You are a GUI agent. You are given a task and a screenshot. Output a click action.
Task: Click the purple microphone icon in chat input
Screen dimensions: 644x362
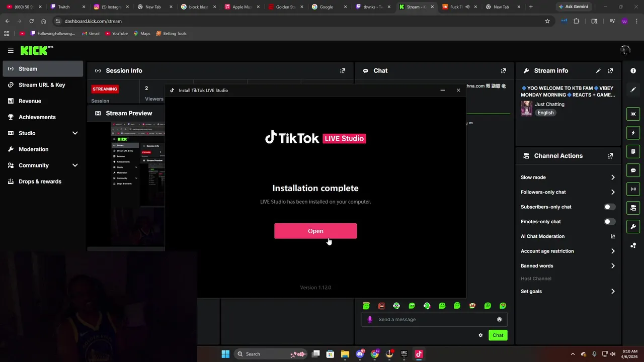point(370,319)
